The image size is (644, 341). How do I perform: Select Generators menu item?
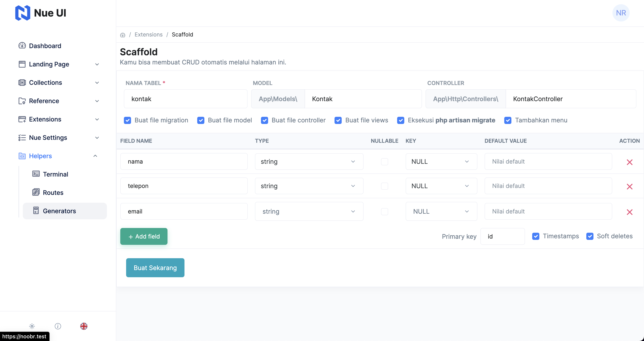point(65,211)
